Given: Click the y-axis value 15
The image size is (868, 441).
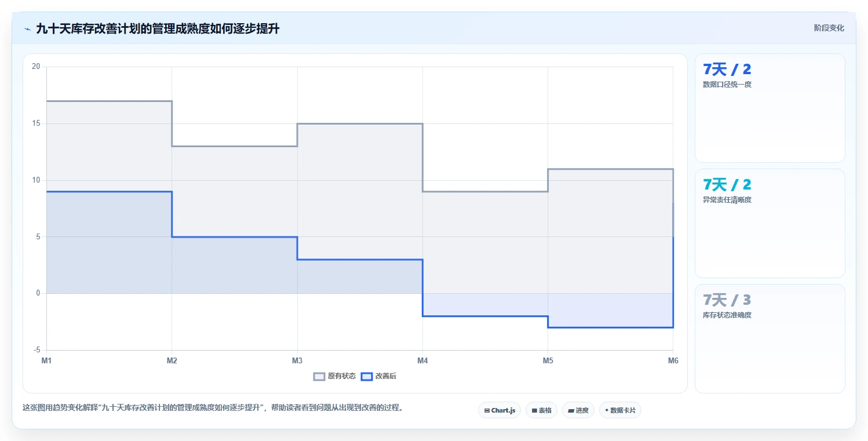Looking at the screenshot, I should pos(36,123).
